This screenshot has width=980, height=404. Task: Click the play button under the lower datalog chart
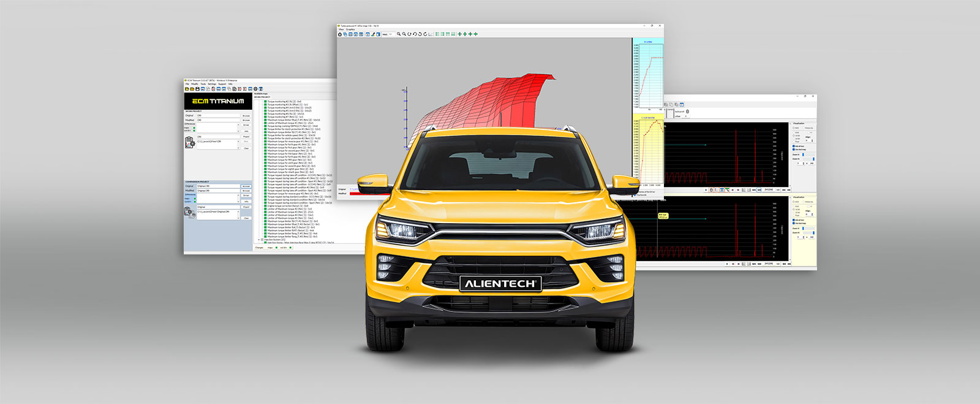[x=727, y=264]
